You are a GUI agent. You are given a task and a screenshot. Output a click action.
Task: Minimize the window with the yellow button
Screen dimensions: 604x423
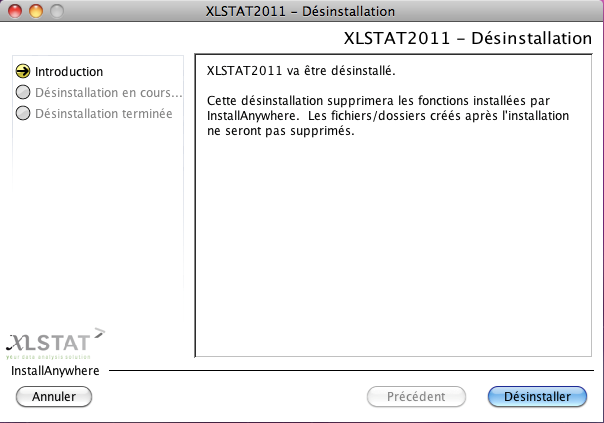[x=36, y=11]
